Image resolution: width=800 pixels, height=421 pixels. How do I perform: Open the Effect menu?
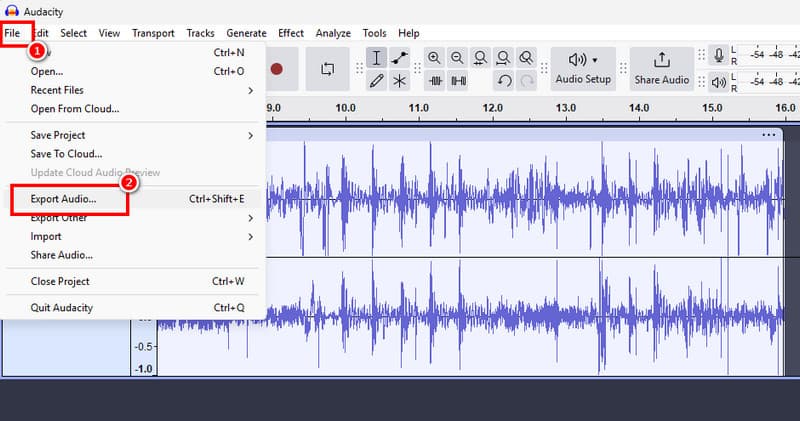coord(291,33)
